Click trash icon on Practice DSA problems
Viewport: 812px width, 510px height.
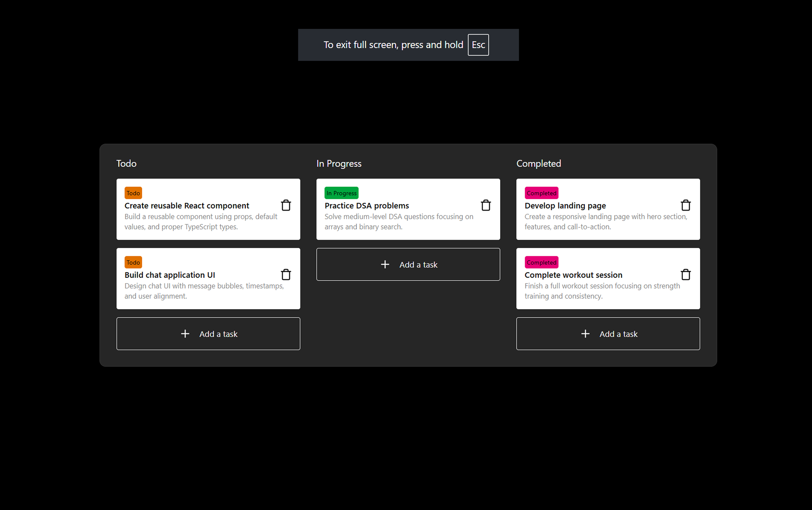[486, 205]
